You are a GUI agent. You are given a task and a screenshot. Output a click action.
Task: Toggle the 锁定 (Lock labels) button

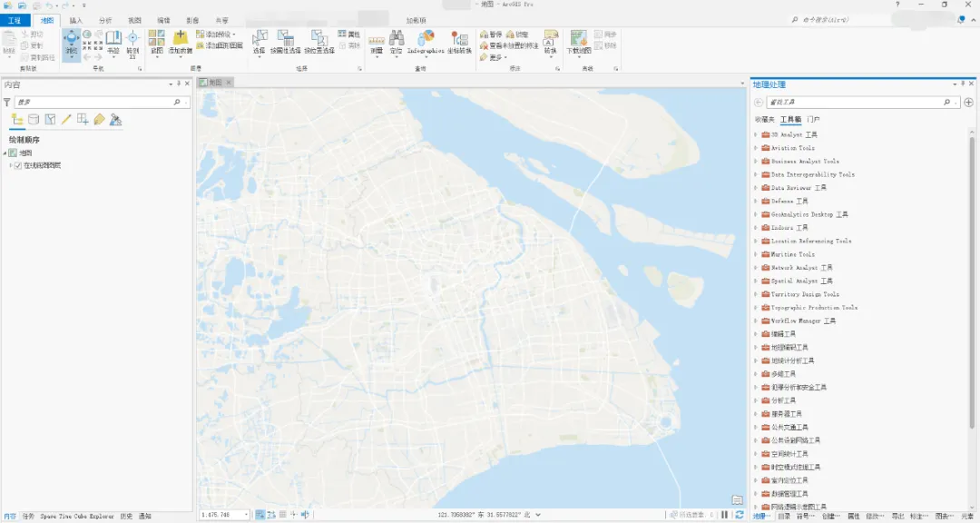[517, 35]
